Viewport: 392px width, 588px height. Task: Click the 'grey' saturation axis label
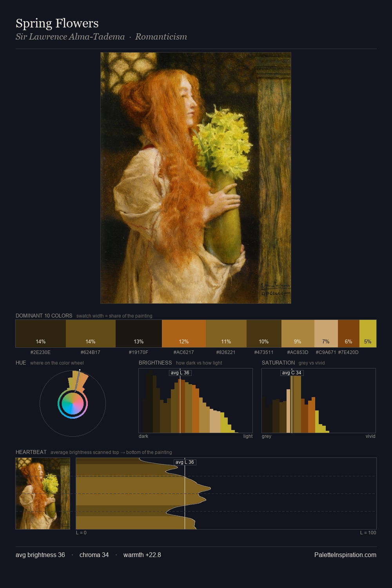tap(267, 436)
